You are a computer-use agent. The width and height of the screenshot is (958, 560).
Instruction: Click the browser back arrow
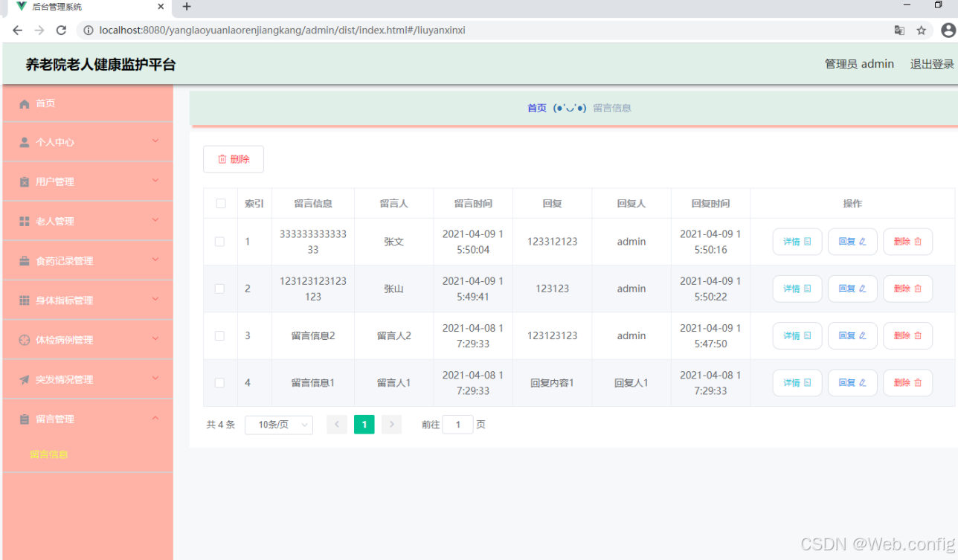point(18,30)
